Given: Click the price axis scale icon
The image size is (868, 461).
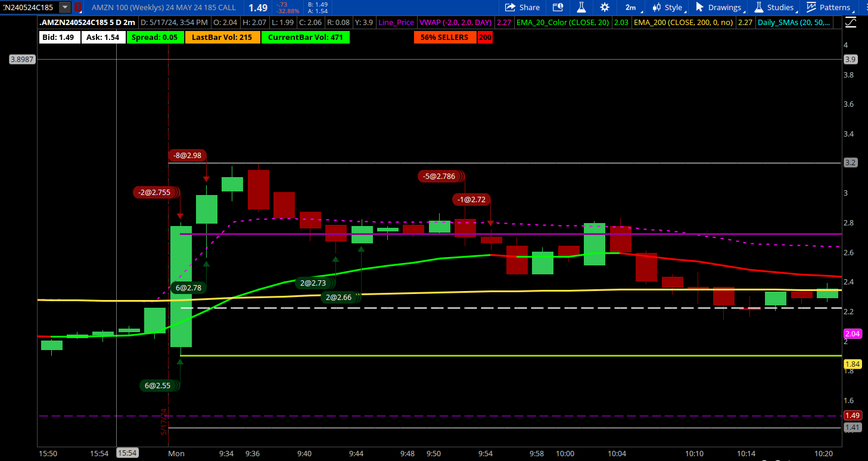Looking at the screenshot, I should click(x=851, y=23).
